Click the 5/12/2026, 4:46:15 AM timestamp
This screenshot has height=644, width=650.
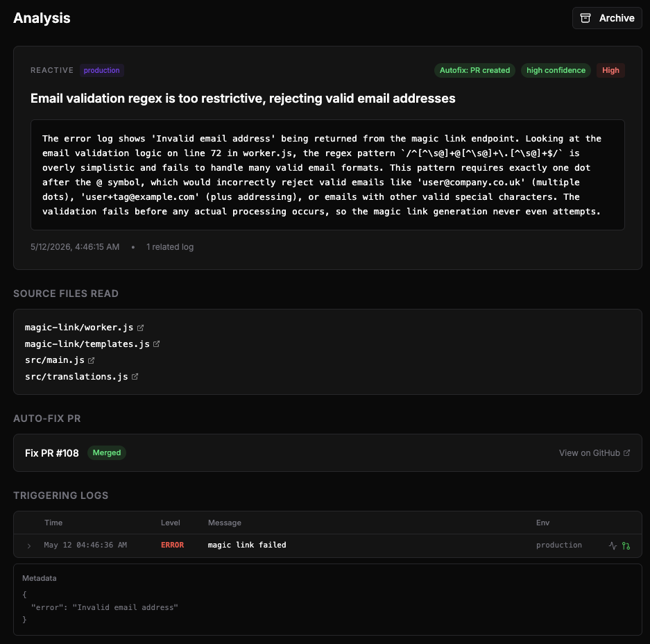click(x=75, y=247)
